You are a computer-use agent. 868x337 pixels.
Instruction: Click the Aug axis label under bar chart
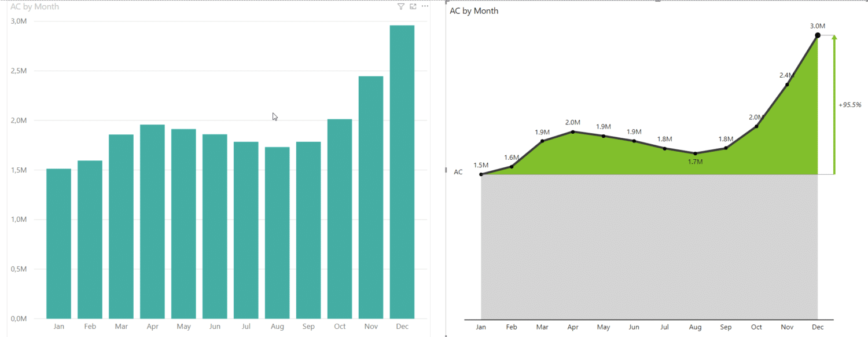tap(277, 327)
